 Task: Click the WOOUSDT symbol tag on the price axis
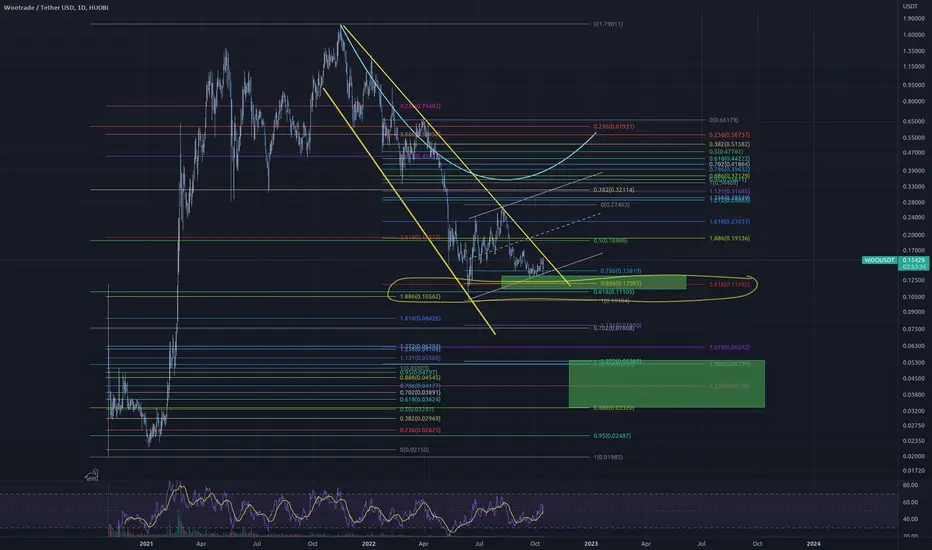(880, 260)
